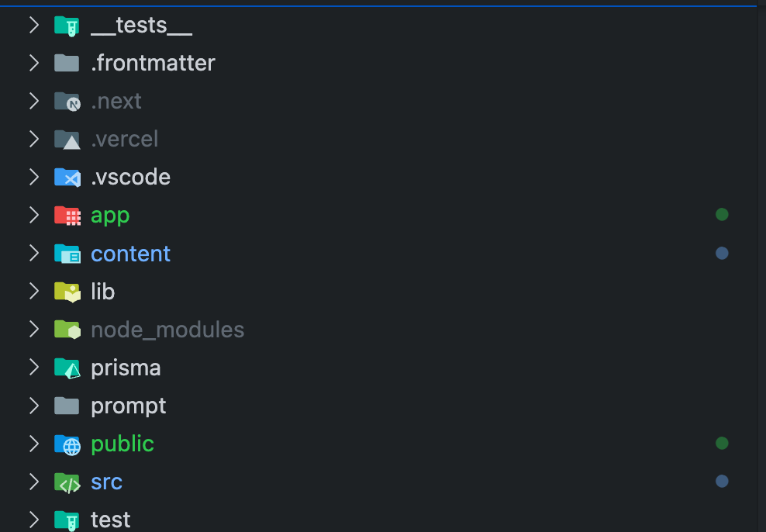Viewport: 766px width, 532px height.
Task: Select the .frontmatter folder name
Action: pyautogui.click(x=153, y=63)
